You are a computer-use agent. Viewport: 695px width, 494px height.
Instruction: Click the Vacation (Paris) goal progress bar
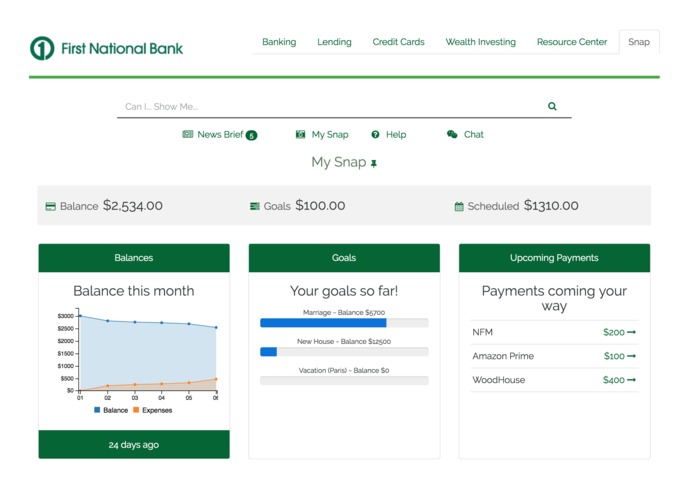tap(344, 381)
